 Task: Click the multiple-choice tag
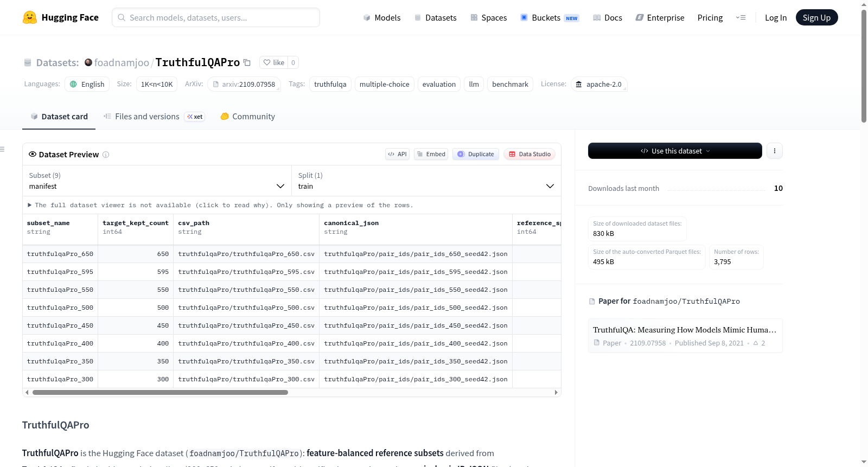point(384,84)
